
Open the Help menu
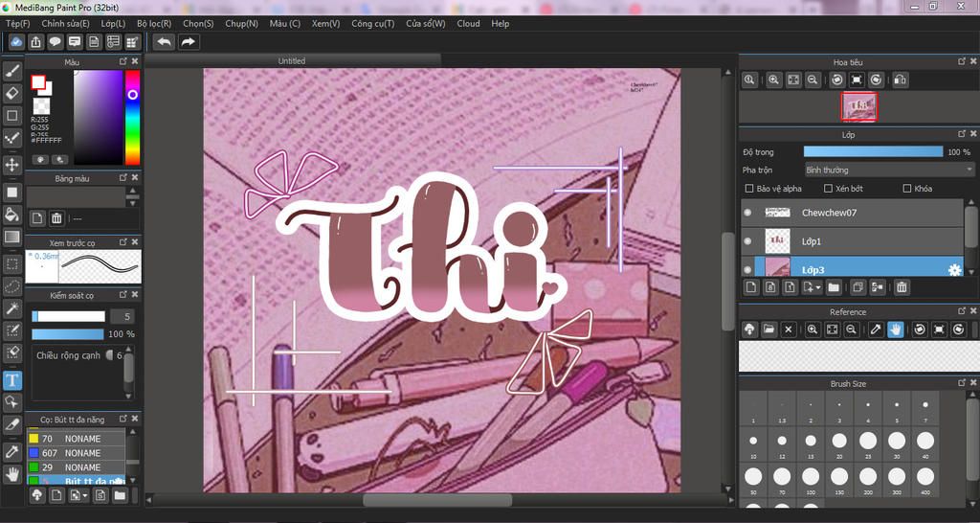point(500,23)
